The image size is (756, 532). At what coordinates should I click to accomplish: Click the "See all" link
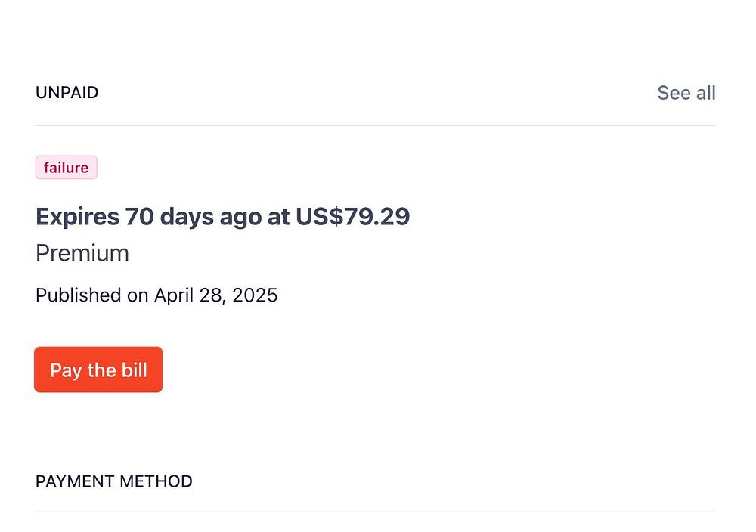(686, 93)
